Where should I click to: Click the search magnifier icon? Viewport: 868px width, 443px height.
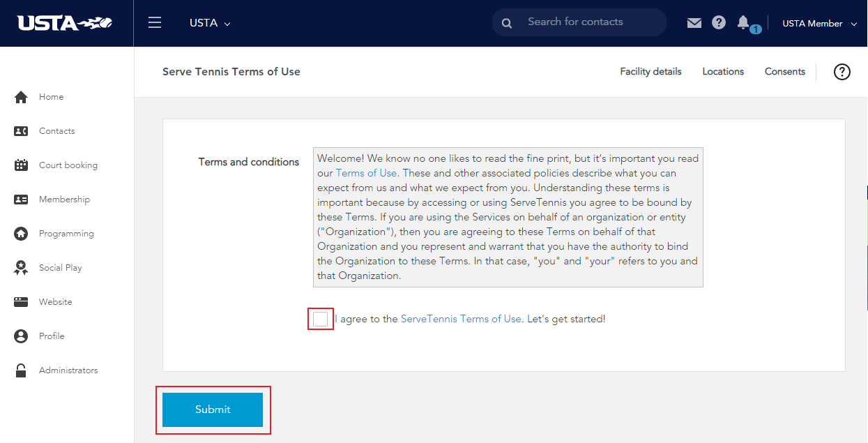click(507, 23)
